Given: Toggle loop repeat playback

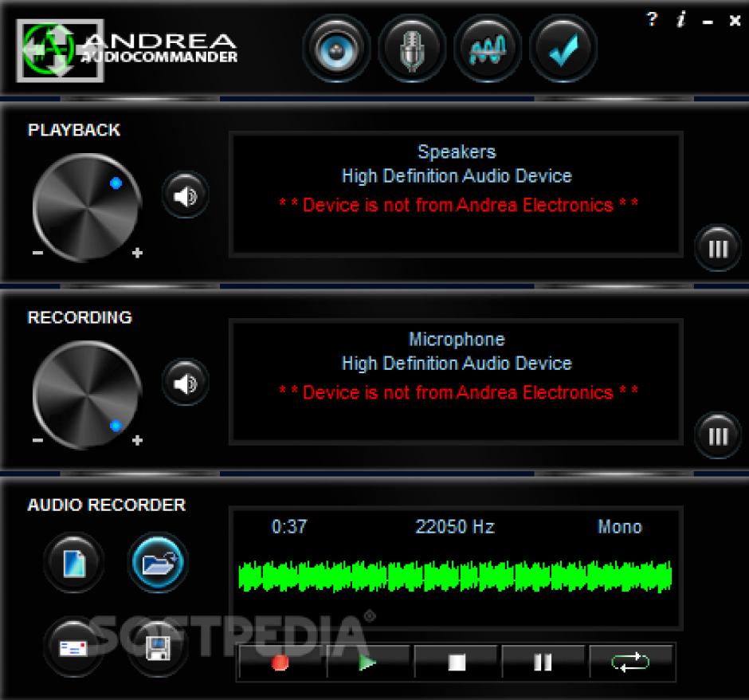Looking at the screenshot, I should point(631,663).
